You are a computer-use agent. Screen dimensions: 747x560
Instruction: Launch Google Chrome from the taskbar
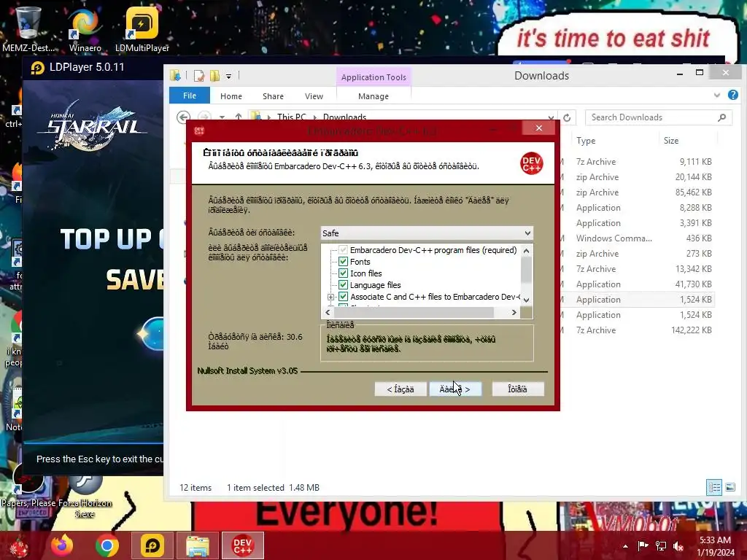[x=107, y=545]
